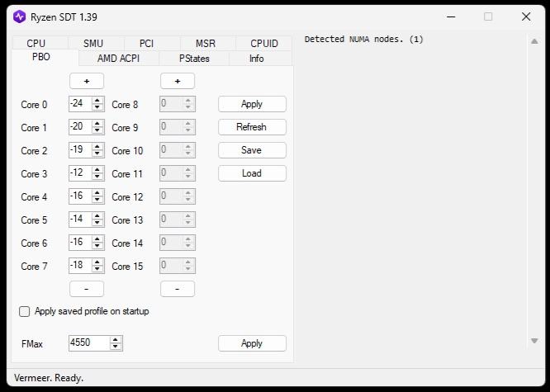Decrease the Core 7 offset with down arrow
This screenshot has width=550, height=392.
[x=98, y=269]
